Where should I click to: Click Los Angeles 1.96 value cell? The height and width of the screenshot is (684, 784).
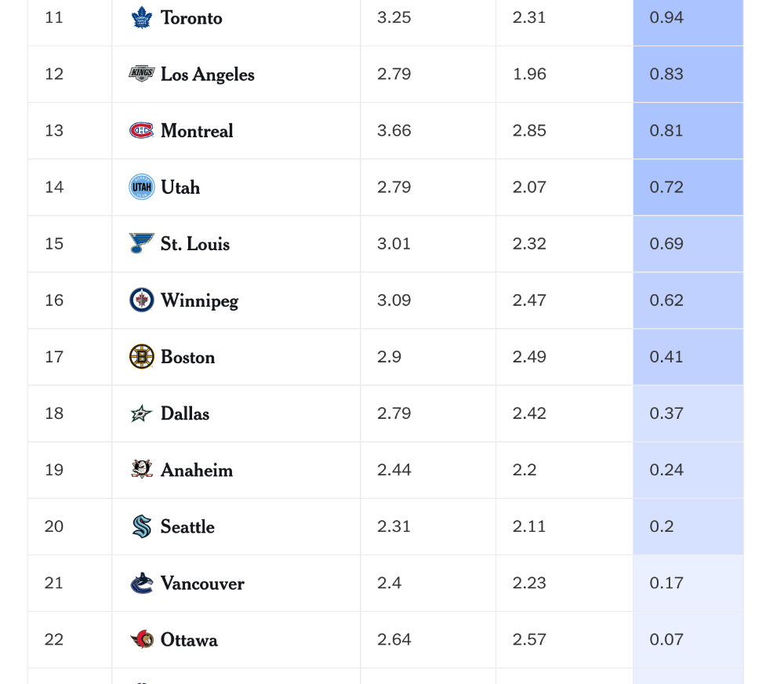pos(564,74)
